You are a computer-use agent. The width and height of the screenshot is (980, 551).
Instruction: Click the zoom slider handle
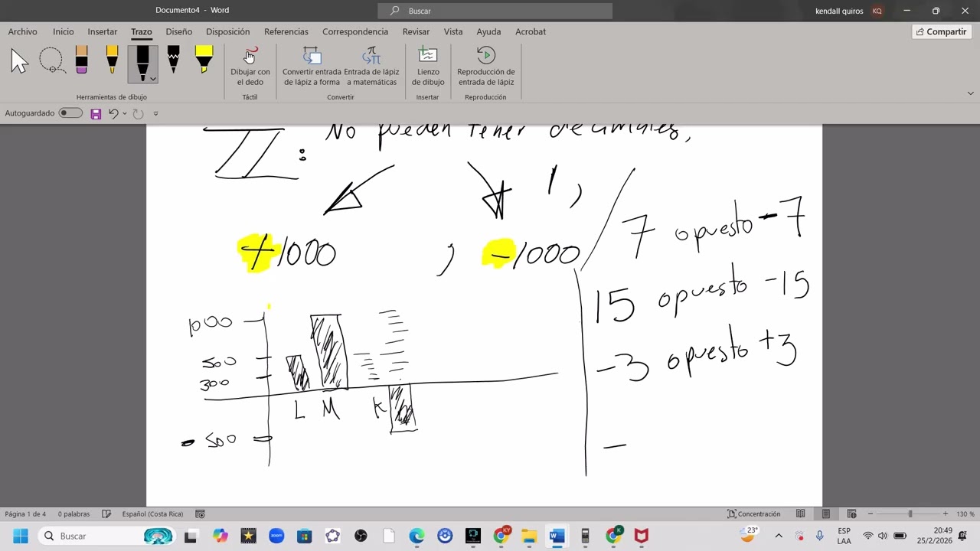[910, 514]
